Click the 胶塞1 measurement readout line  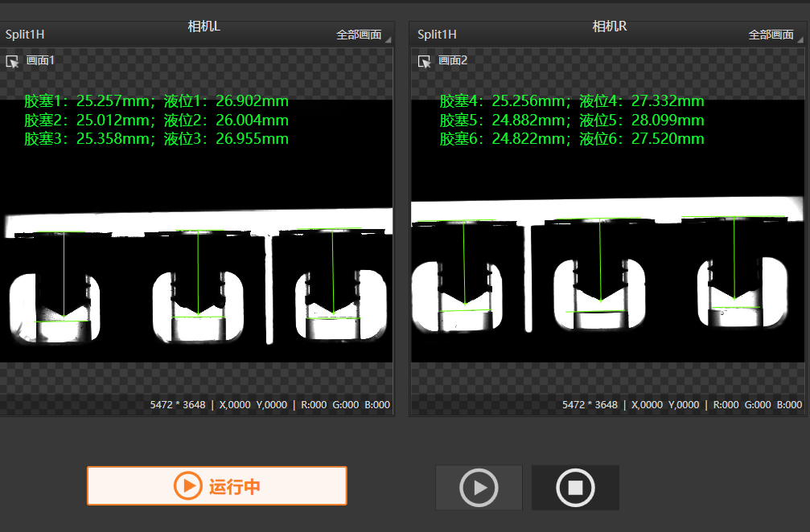coord(156,101)
